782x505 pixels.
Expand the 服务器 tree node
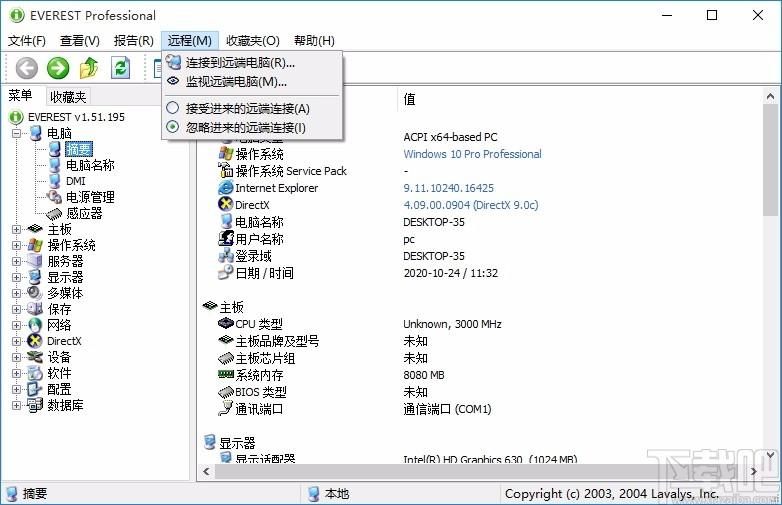click(x=16, y=261)
